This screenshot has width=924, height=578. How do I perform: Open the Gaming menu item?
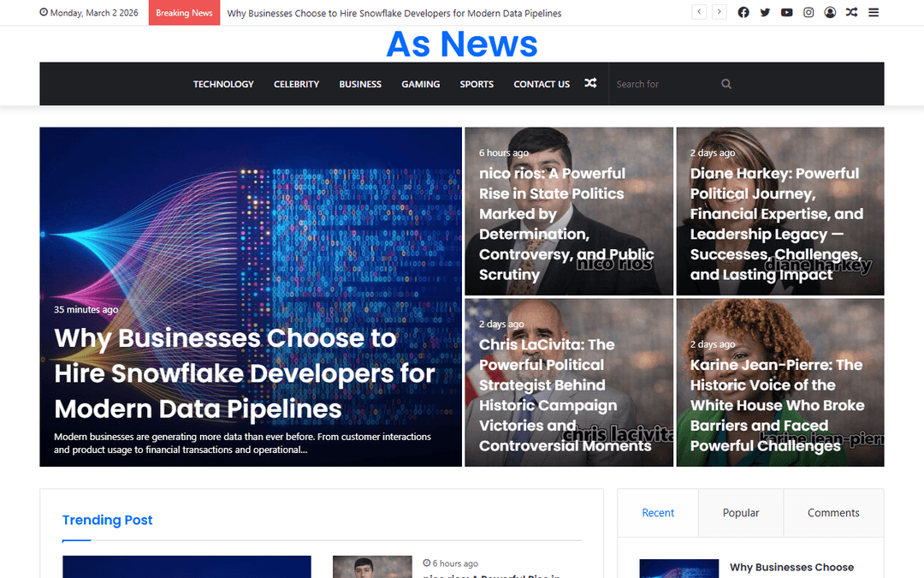tap(421, 84)
